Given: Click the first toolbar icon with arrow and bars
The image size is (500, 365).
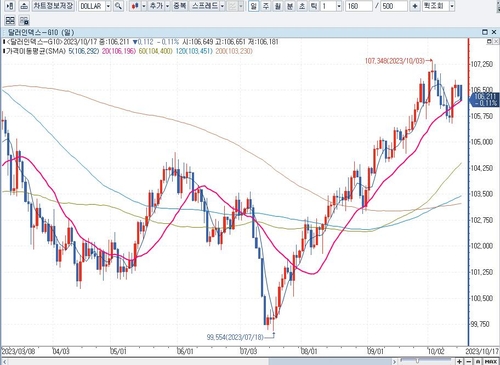Looking at the screenshot, I should (10, 6).
